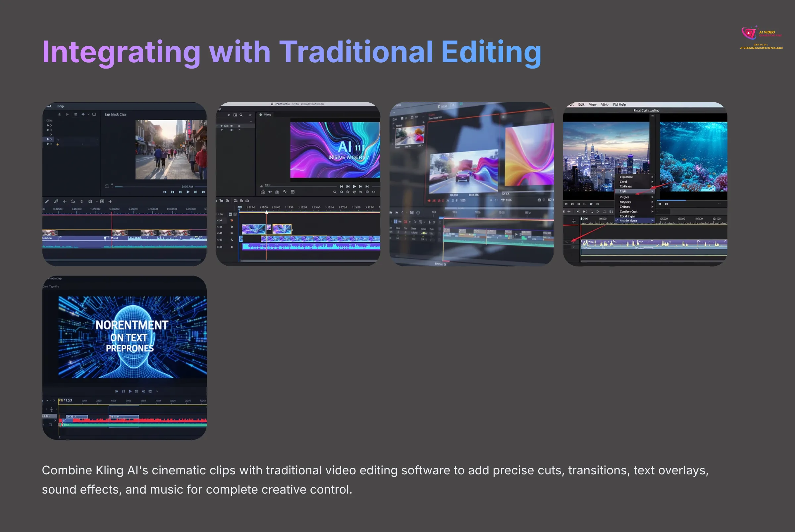Select the tag tool next to the pencil
The width and height of the screenshot is (795, 532).
pos(56,201)
